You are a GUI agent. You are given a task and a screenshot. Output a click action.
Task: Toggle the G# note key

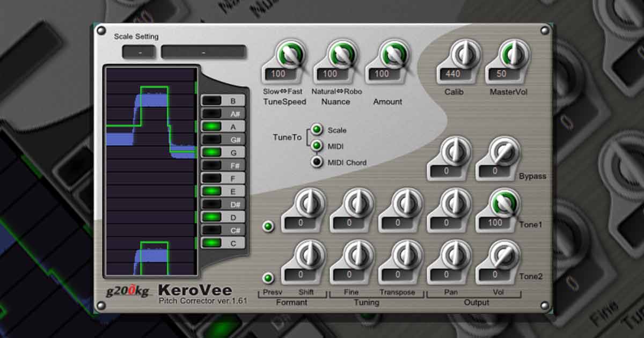coord(223,139)
